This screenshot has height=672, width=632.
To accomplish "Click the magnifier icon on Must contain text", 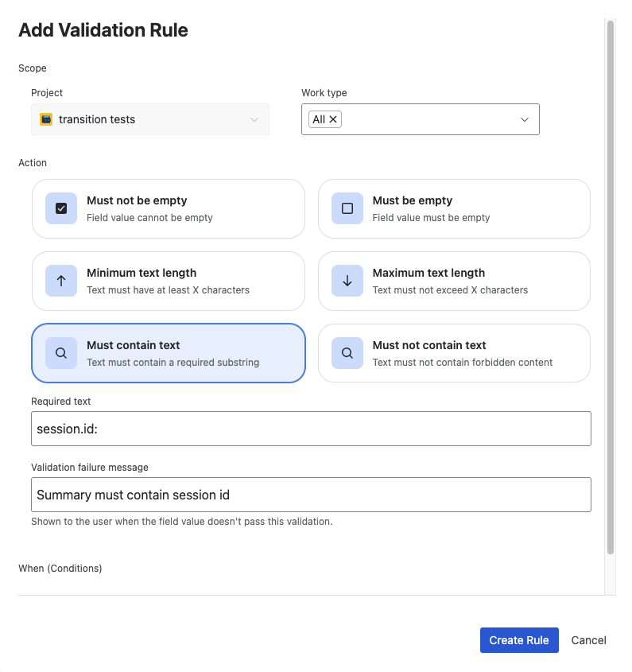I will (61, 352).
